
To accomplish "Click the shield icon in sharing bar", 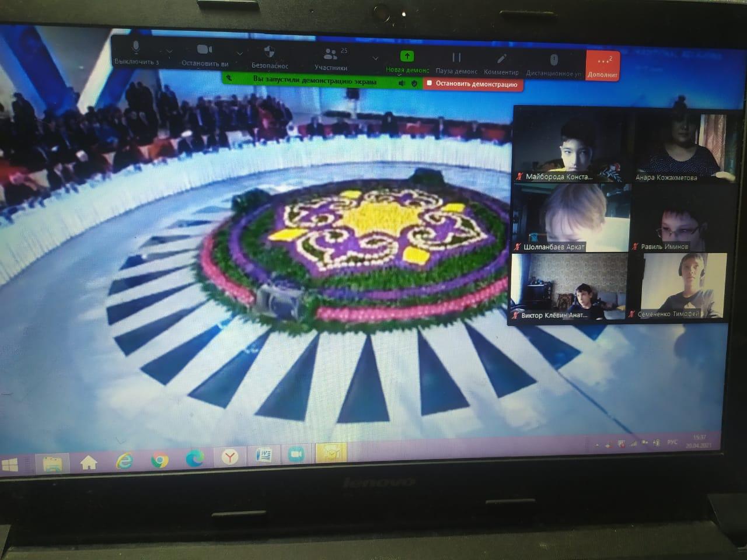I will click(414, 83).
